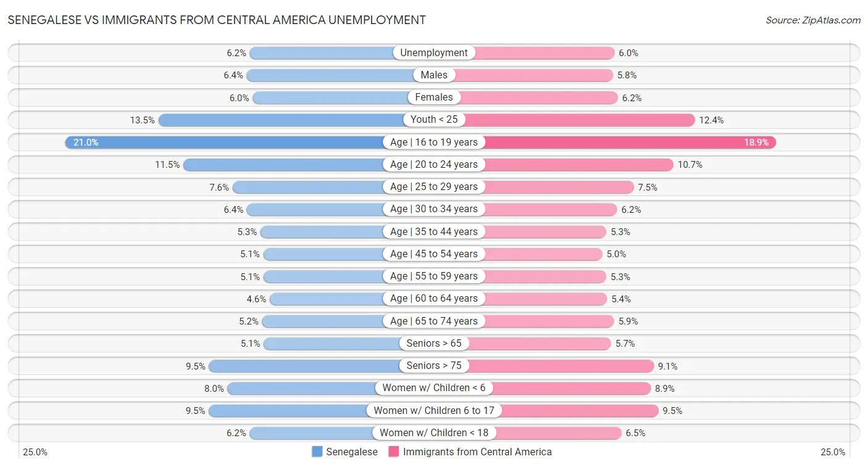868x467 pixels.
Task: Select the Women w/ Children 6 to 17 label
Action: pyautogui.click(x=434, y=410)
